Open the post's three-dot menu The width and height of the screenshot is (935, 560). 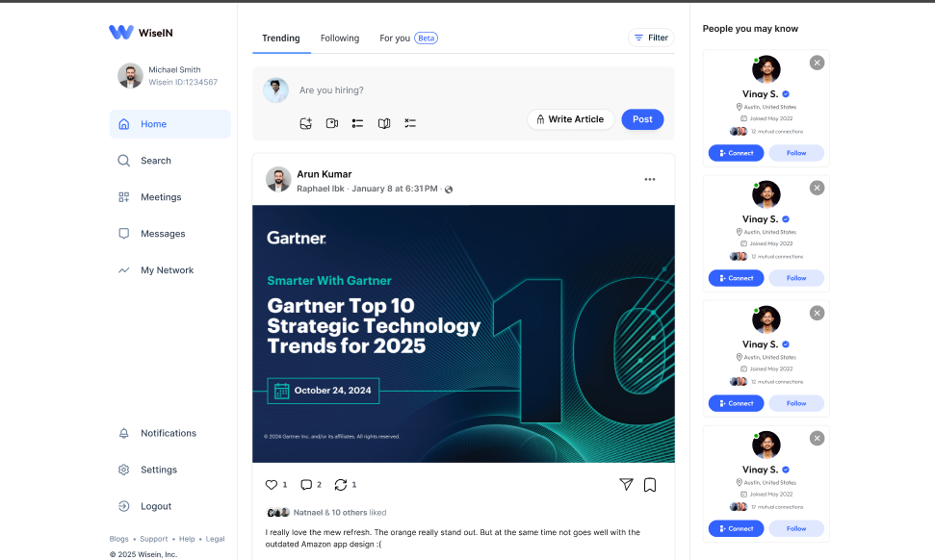649,179
